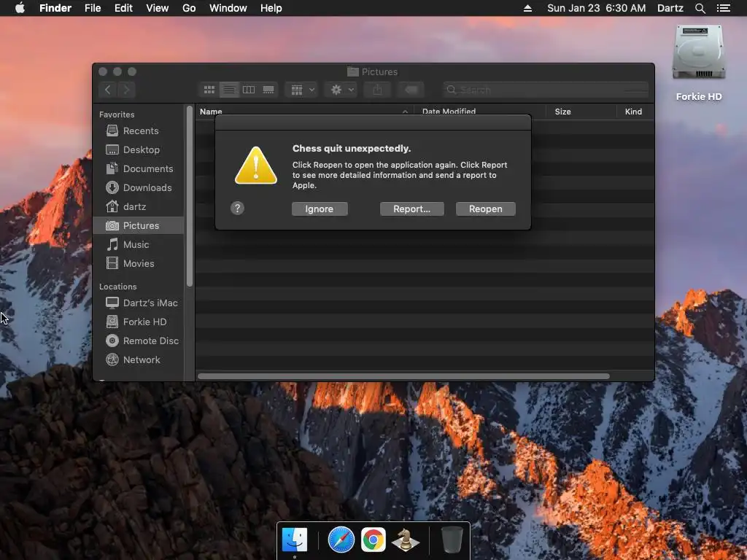Open the Apple menu
Viewport: 747px width, 560px height.
coord(20,8)
